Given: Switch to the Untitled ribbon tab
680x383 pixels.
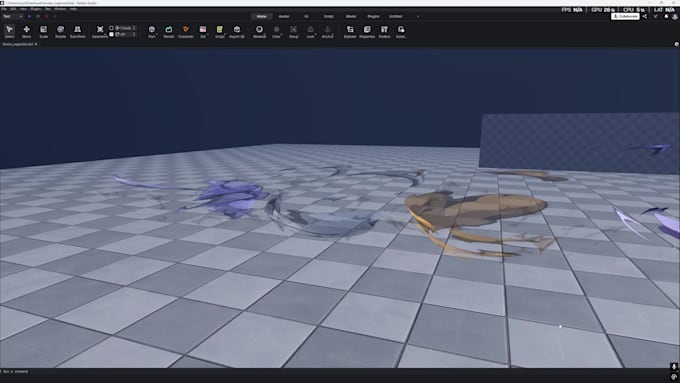Looking at the screenshot, I should (x=396, y=16).
